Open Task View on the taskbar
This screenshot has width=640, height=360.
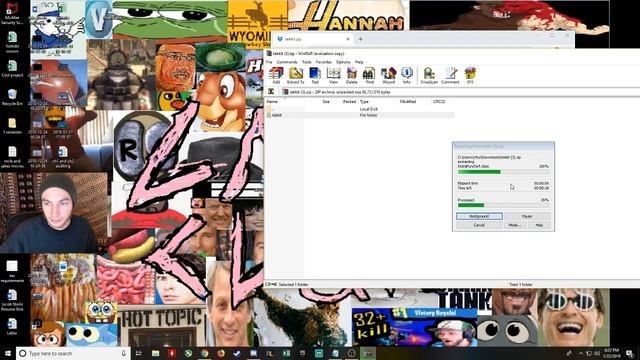[138, 353]
